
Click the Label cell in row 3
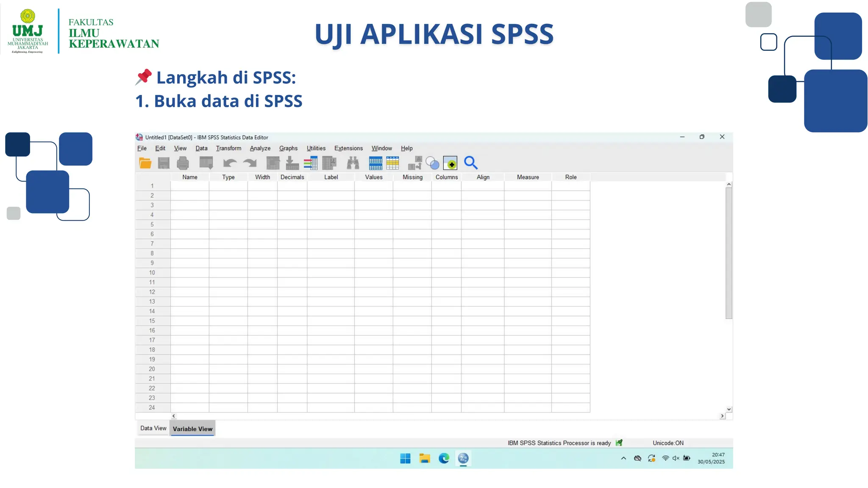[x=331, y=205]
